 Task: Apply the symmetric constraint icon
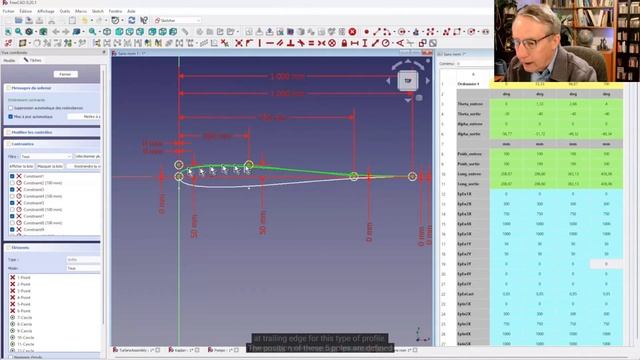(x=322, y=43)
